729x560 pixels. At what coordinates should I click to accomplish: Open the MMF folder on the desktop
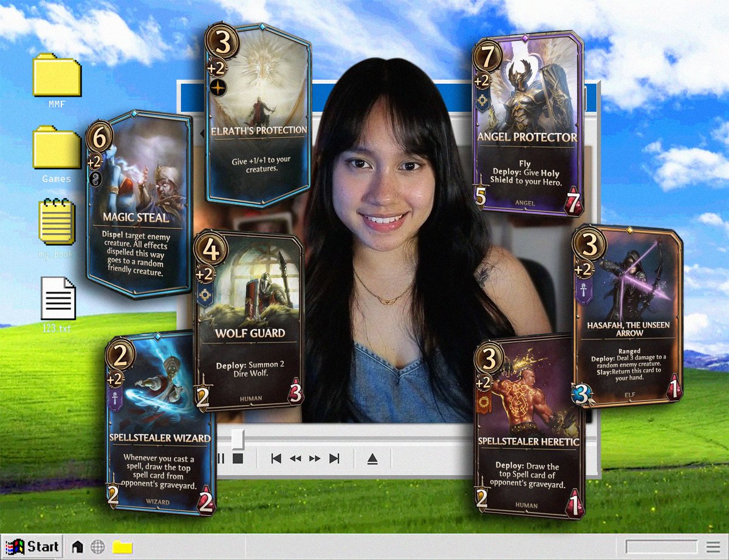tap(56, 74)
